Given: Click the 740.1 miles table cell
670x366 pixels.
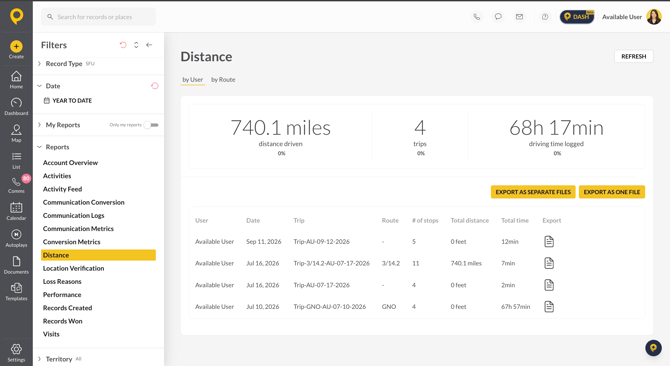Looking at the screenshot, I should pyautogui.click(x=466, y=263).
